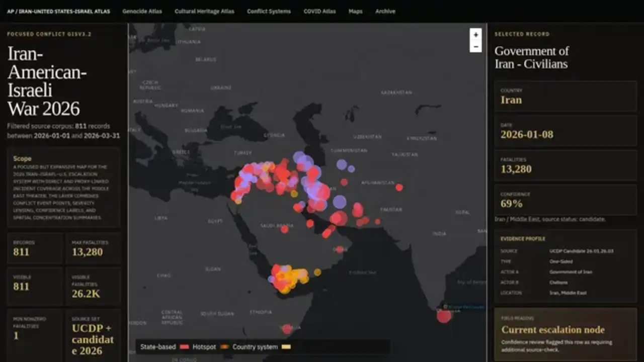The image size is (644, 362).
Task: Click the Min Nonzero Fatalities card
Action: coord(35,335)
